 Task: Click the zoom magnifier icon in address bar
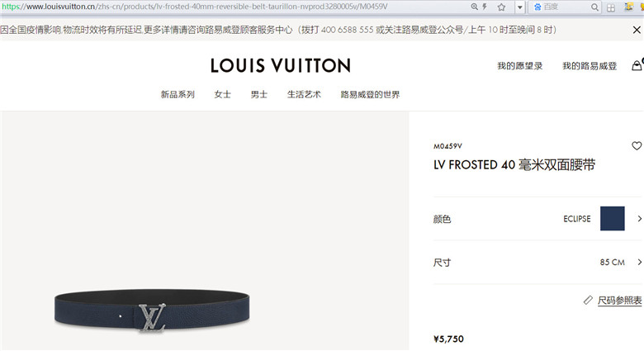[475, 7]
